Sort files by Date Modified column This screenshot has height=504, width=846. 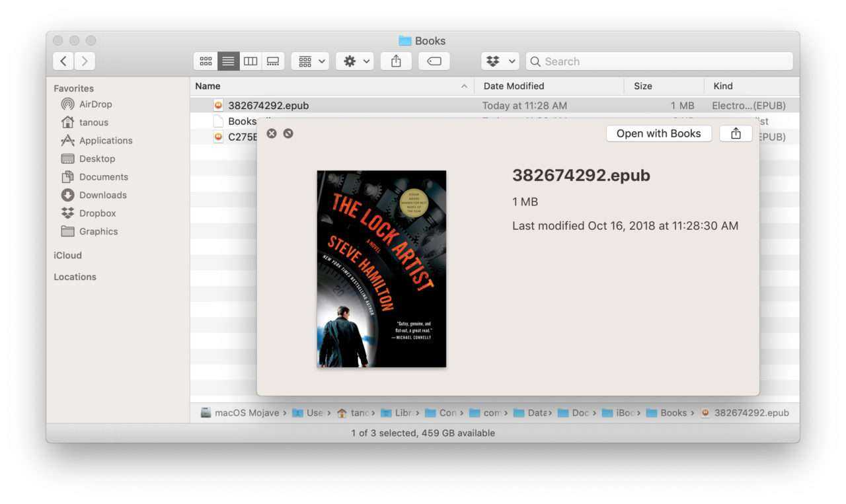click(514, 86)
